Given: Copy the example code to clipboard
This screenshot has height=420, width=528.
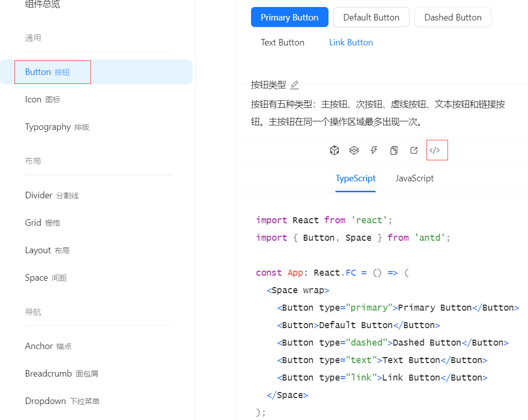Looking at the screenshot, I should tap(393, 150).
